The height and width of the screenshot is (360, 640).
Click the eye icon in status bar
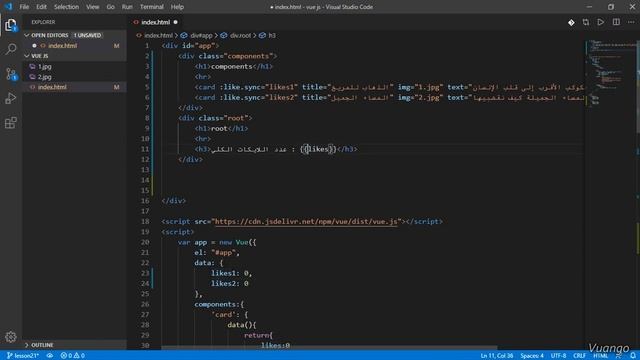click(x=50, y=356)
